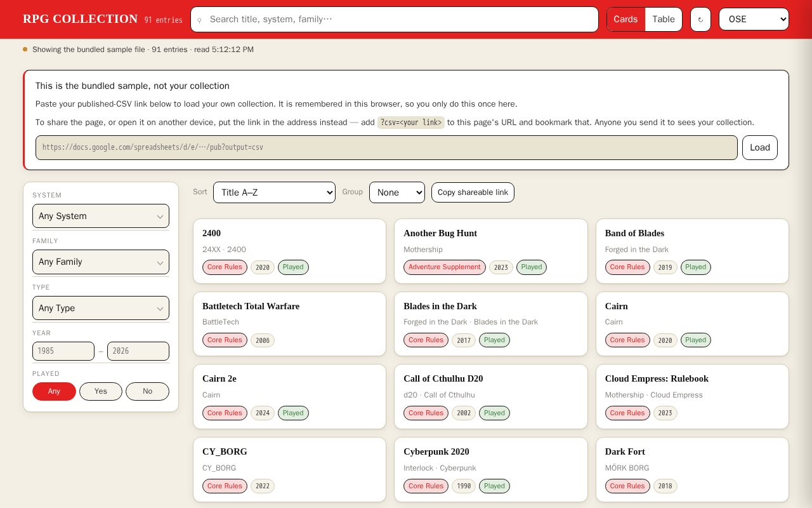812x508 pixels.
Task: Click the Load button
Action: [760, 147]
